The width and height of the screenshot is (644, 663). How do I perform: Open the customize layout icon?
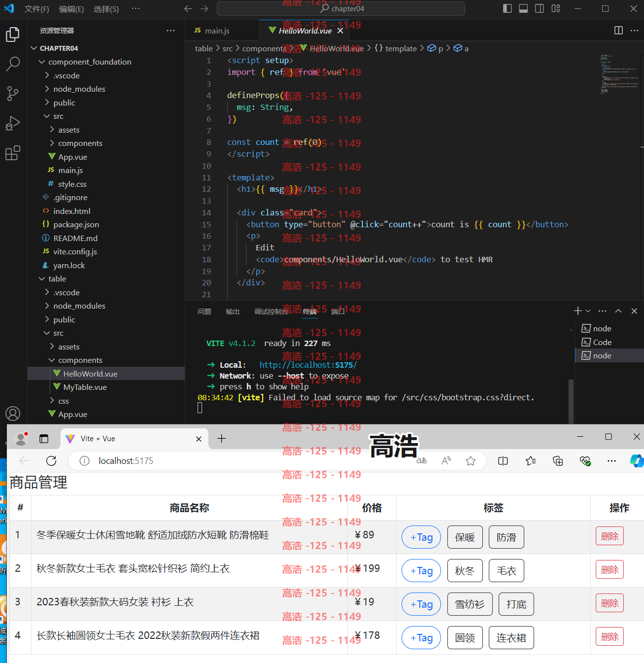pos(556,8)
